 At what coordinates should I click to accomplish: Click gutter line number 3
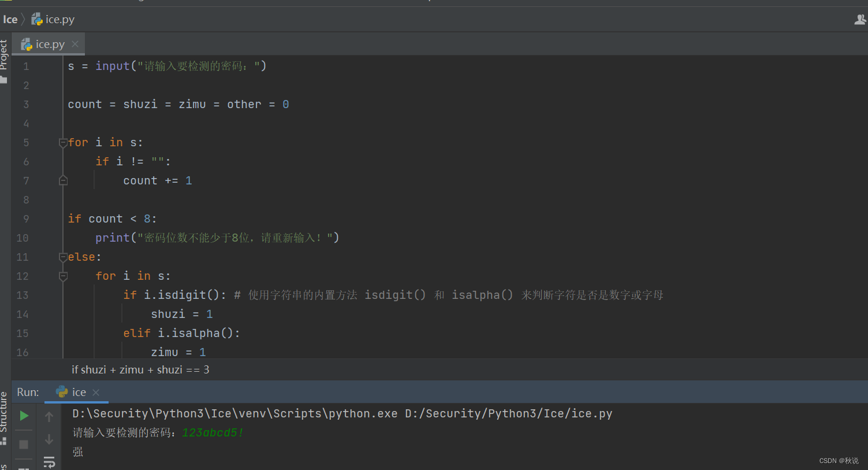(x=26, y=105)
